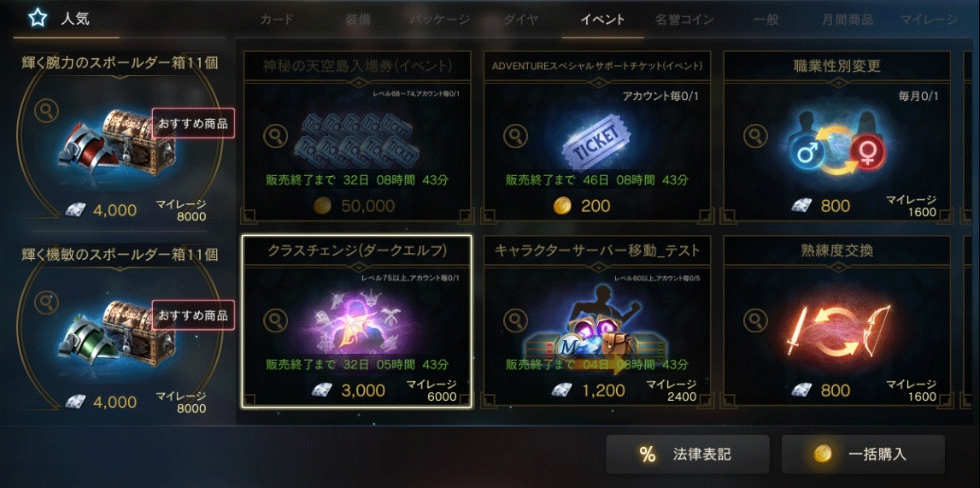Switch to the カード tab
Image resolution: width=980 pixels, height=488 pixels.
(x=277, y=20)
